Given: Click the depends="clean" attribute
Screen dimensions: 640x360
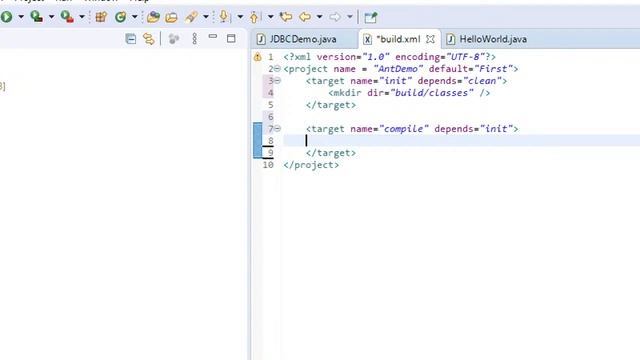Looking at the screenshot, I should [459, 81].
